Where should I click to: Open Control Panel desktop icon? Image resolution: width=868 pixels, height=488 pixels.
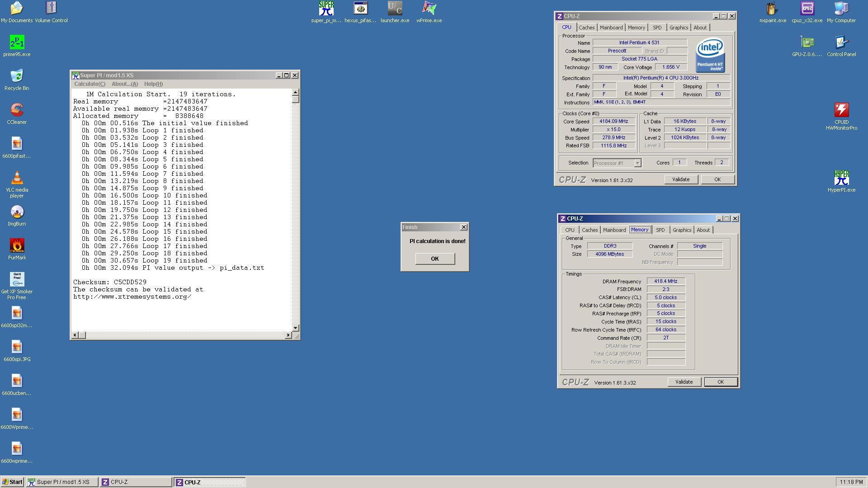point(841,46)
